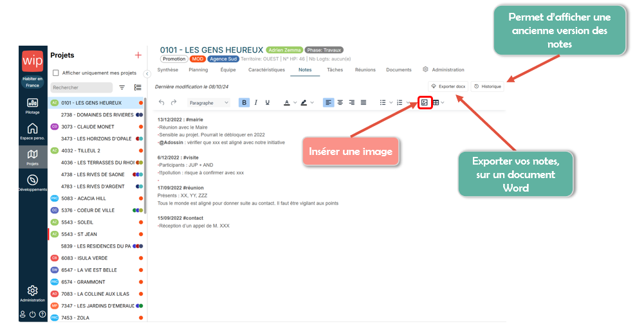This screenshot has width=644, height=326.
Task: Switch to the Planning tab
Action: click(198, 70)
